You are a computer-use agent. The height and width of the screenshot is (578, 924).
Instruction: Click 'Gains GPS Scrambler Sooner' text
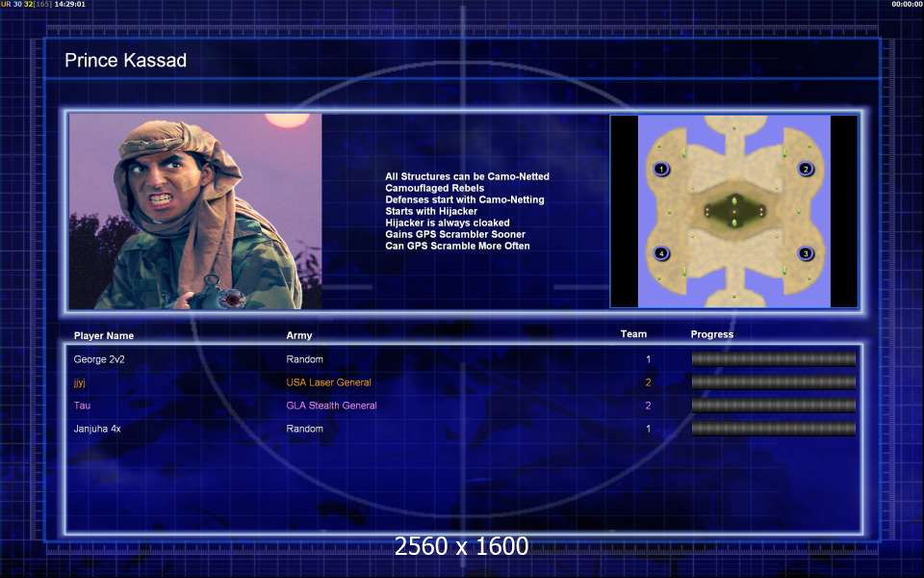point(455,234)
